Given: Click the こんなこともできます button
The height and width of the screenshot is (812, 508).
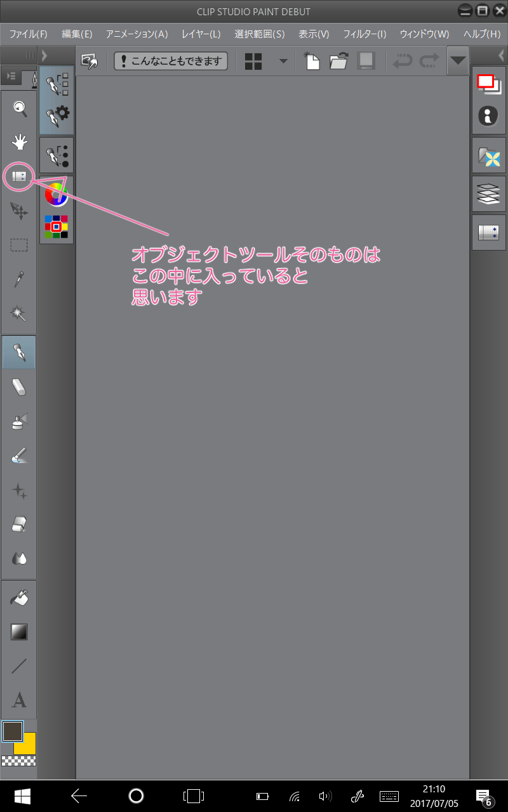Looking at the screenshot, I should coord(170,61).
